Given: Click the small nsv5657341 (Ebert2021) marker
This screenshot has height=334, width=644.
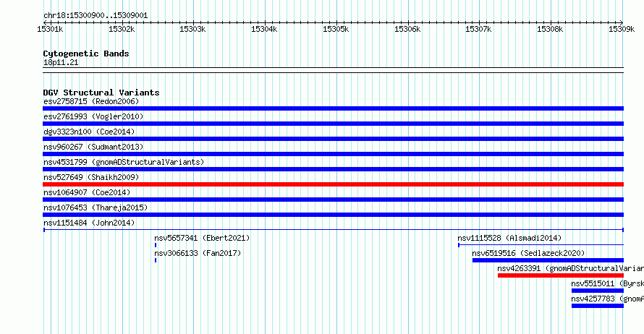Looking at the screenshot, I should click(156, 245).
